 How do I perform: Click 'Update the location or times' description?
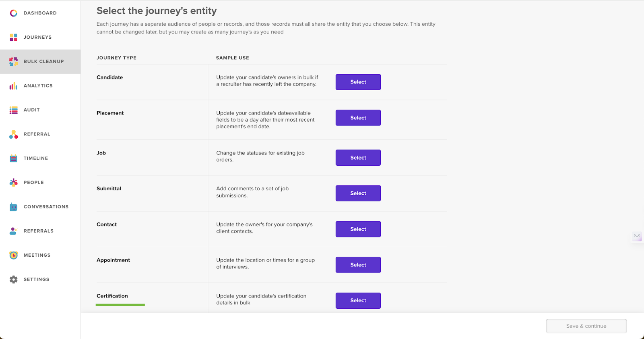point(266,264)
